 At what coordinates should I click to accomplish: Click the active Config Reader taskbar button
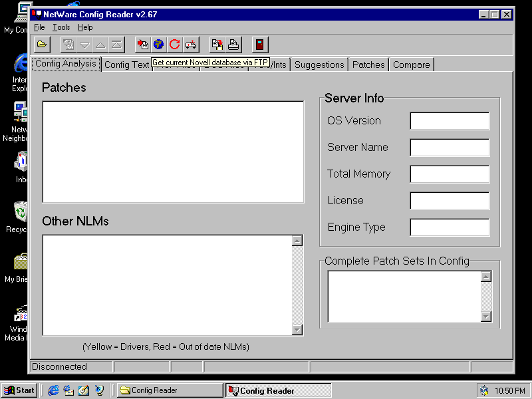click(278, 390)
